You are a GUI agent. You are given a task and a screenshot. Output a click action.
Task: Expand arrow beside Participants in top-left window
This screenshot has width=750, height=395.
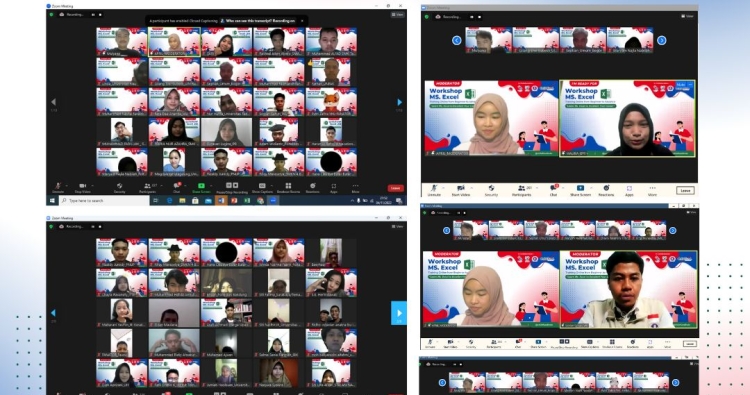pos(162,186)
